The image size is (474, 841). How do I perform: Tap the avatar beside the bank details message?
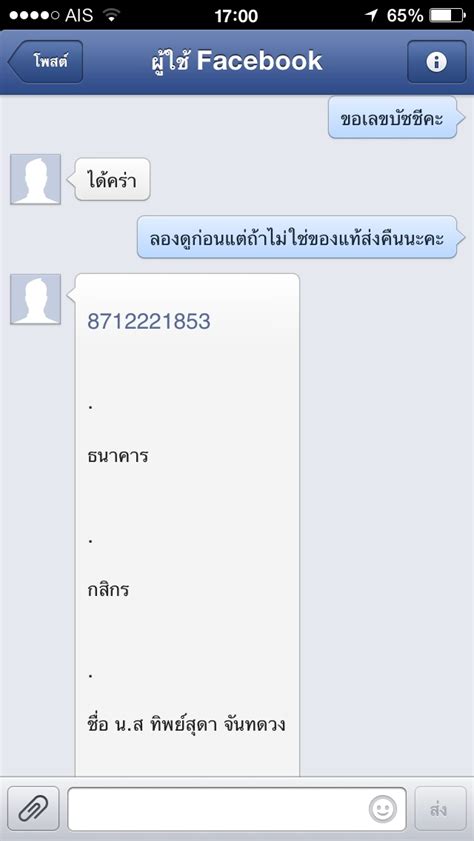tap(35, 299)
